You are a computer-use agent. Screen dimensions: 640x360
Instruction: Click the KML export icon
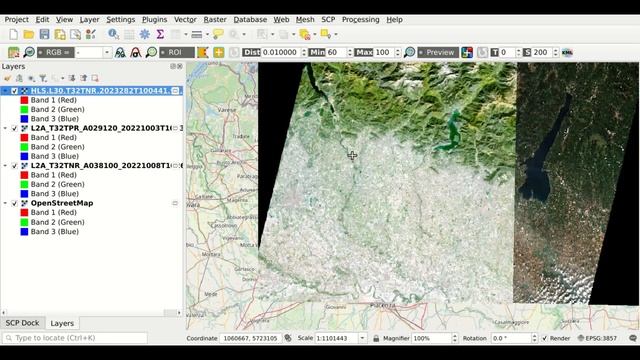click(567, 52)
